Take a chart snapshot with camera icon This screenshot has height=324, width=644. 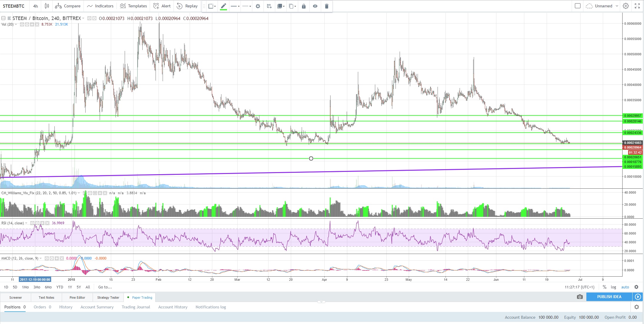pyautogui.click(x=580, y=297)
